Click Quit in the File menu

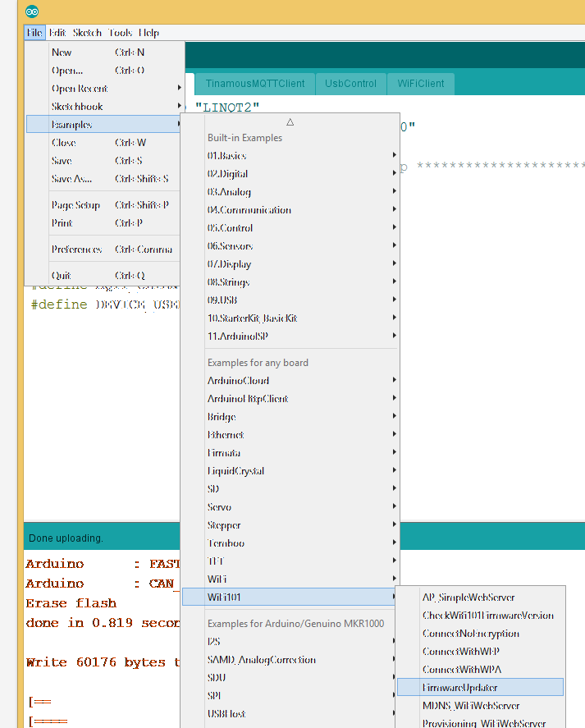point(61,276)
